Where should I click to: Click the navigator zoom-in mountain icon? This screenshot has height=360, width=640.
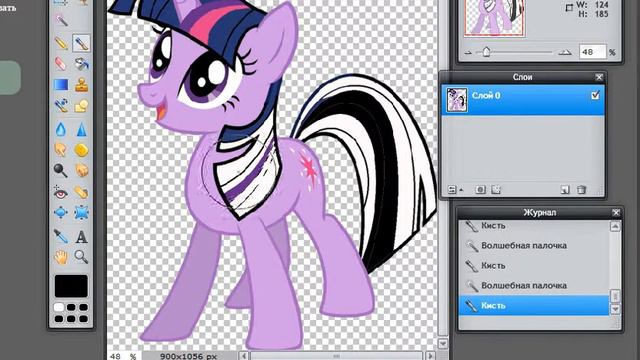point(565,52)
